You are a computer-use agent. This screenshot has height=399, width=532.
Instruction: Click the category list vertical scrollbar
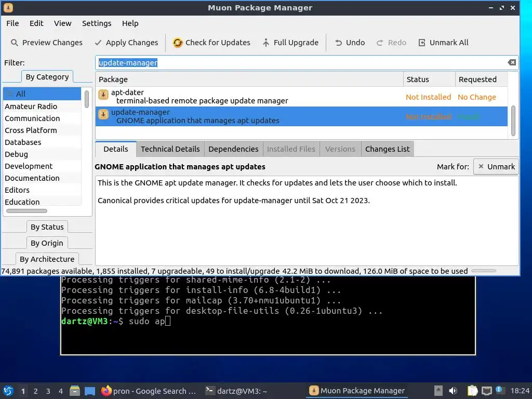87,99
